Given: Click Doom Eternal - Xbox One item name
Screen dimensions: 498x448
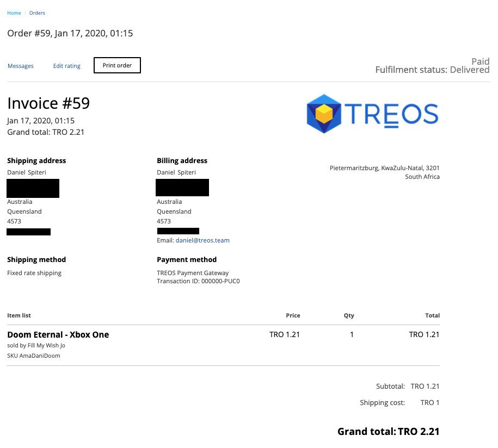Looking at the screenshot, I should click(x=58, y=335).
